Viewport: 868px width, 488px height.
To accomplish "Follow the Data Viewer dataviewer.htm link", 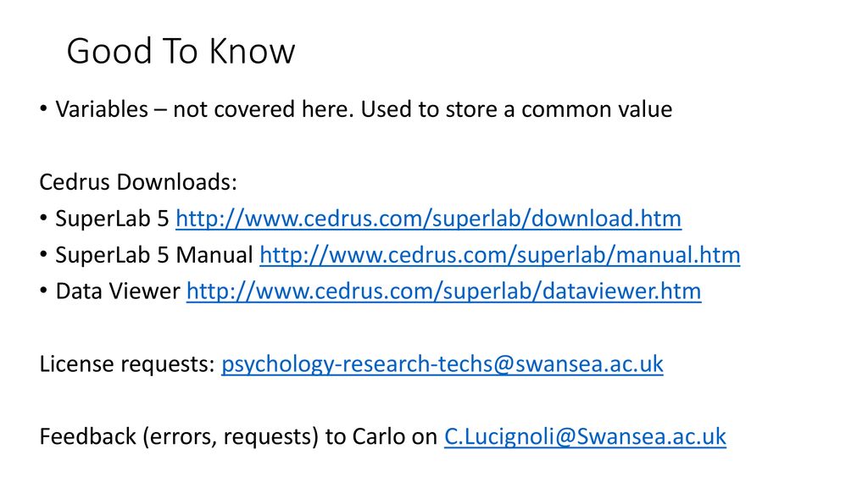I will pos(443,291).
